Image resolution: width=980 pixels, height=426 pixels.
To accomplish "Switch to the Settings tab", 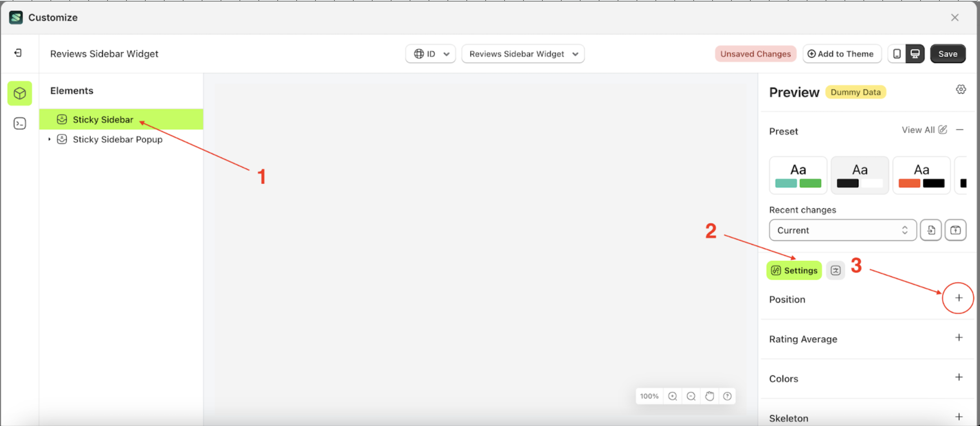I will [794, 270].
